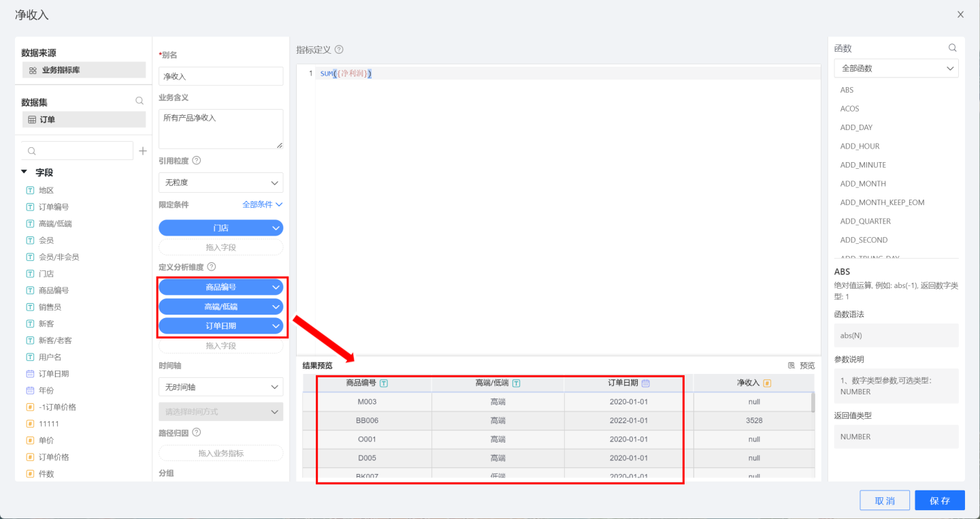Click help icon beside 路径归因
The width and height of the screenshot is (980, 519).
tap(197, 432)
